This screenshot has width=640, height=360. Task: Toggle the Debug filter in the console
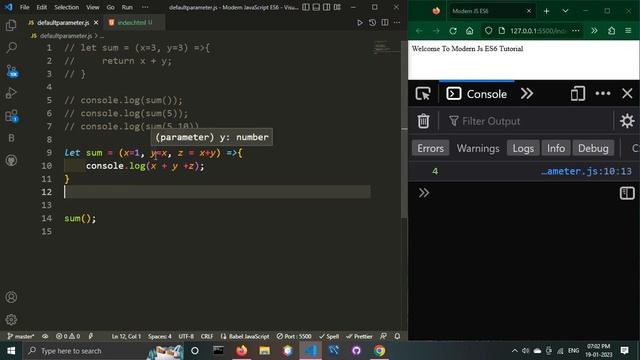click(x=593, y=148)
